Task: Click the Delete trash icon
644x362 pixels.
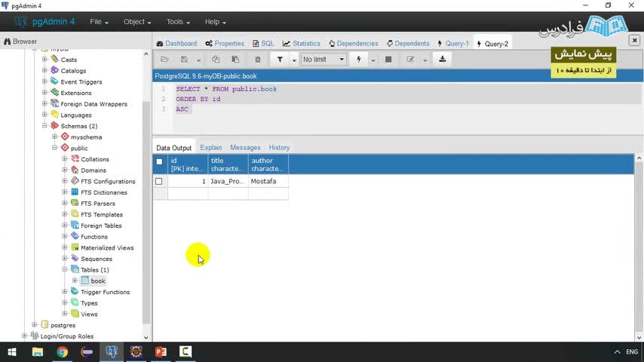Action: click(257, 60)
